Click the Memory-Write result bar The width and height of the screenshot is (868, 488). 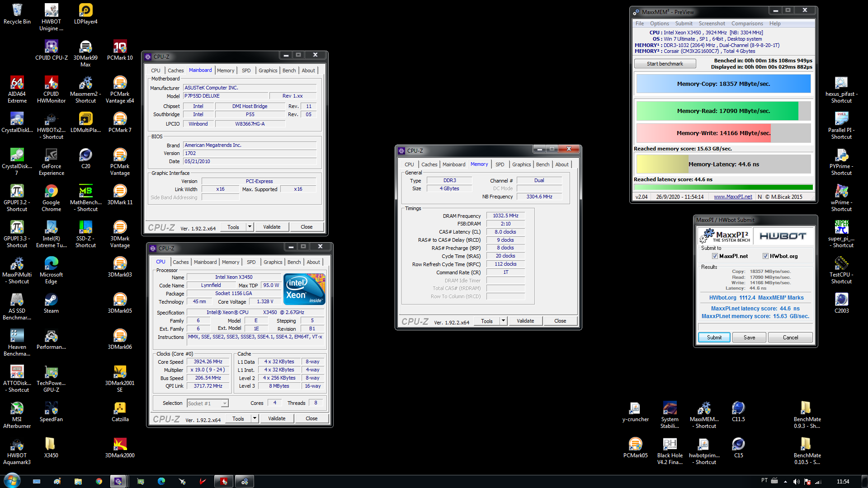coord(723,133)
